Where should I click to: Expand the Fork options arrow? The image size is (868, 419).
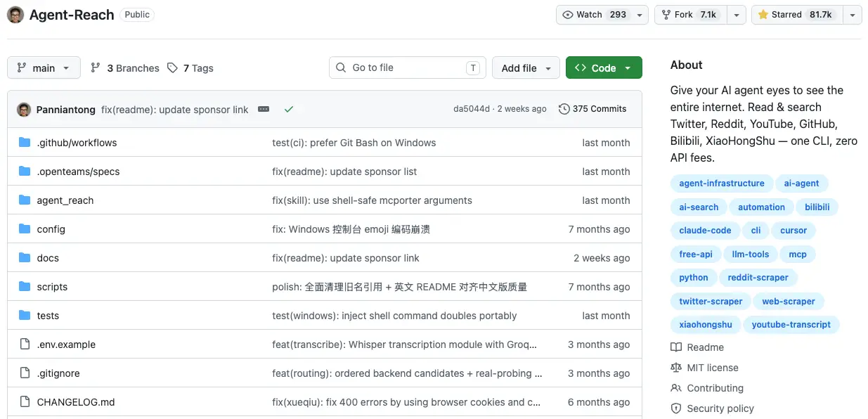point(736,15)
